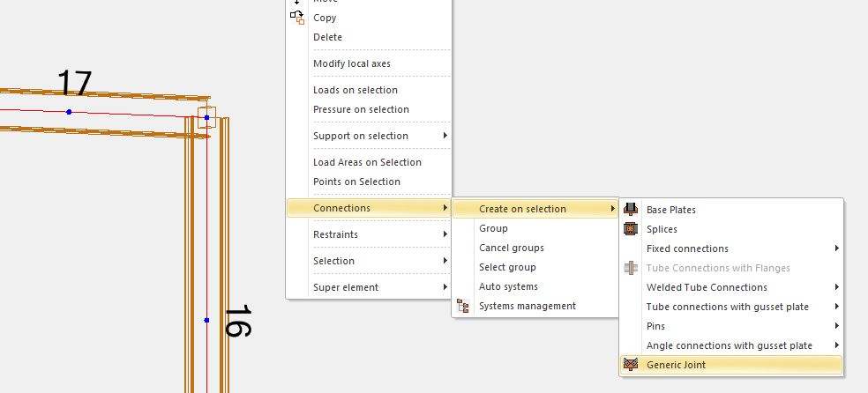Open the Support on selection submenu
This screenshot has height=393, width=868.
click(x=360, y=136)
